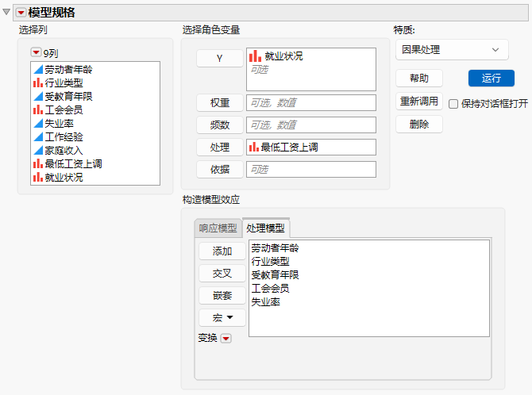Viewport: 532px width, 395px height.
Task: Select 失业率 in the column list
Action: tap(59, 124)
